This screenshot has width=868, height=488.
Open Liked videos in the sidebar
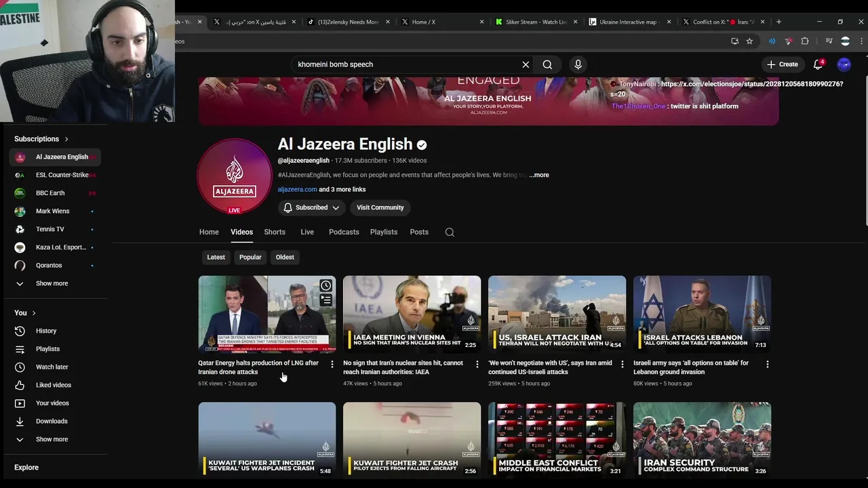(x=54, y=385)
